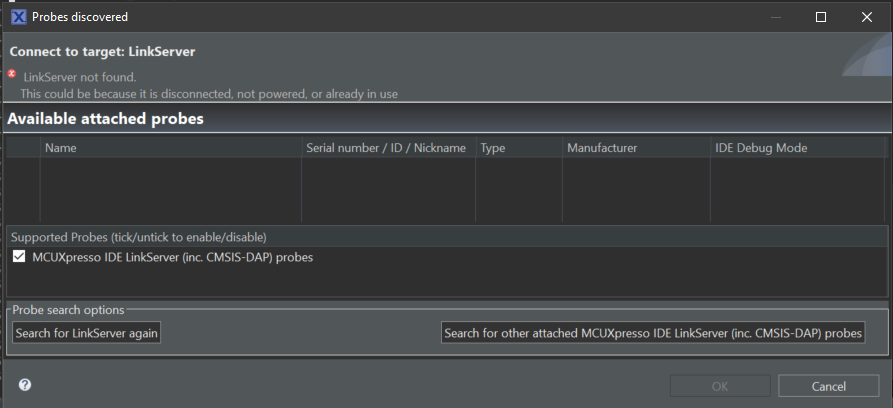Select the MCUXpresso IDE LinkServer supported probe entry

pos(172,257)
